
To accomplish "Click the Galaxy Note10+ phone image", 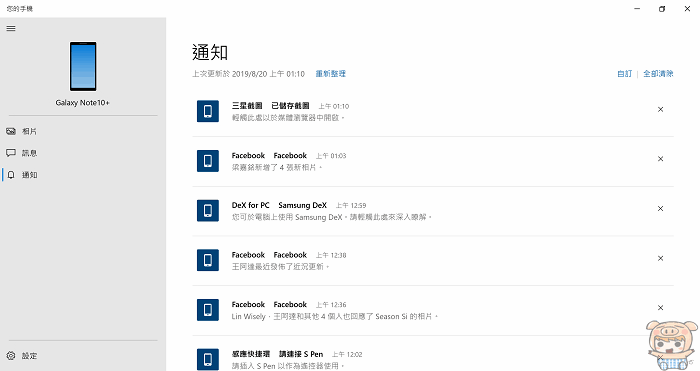I will point(83,66).
